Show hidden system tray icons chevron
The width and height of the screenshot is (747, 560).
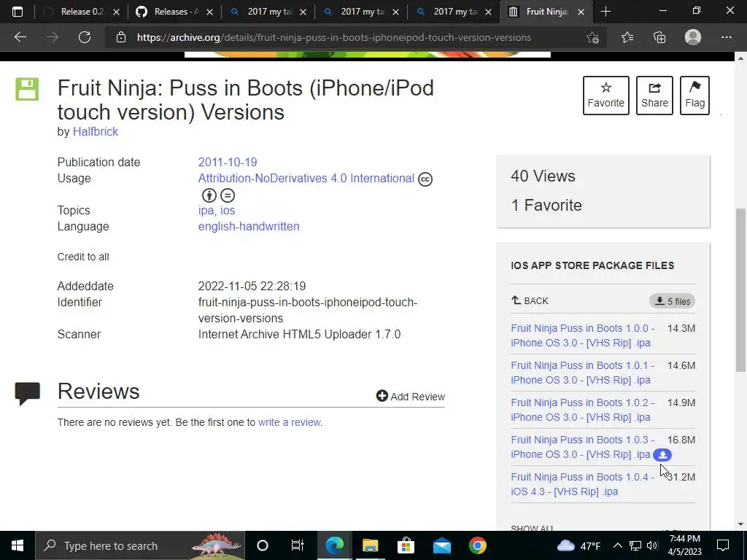tap(617, 545)
